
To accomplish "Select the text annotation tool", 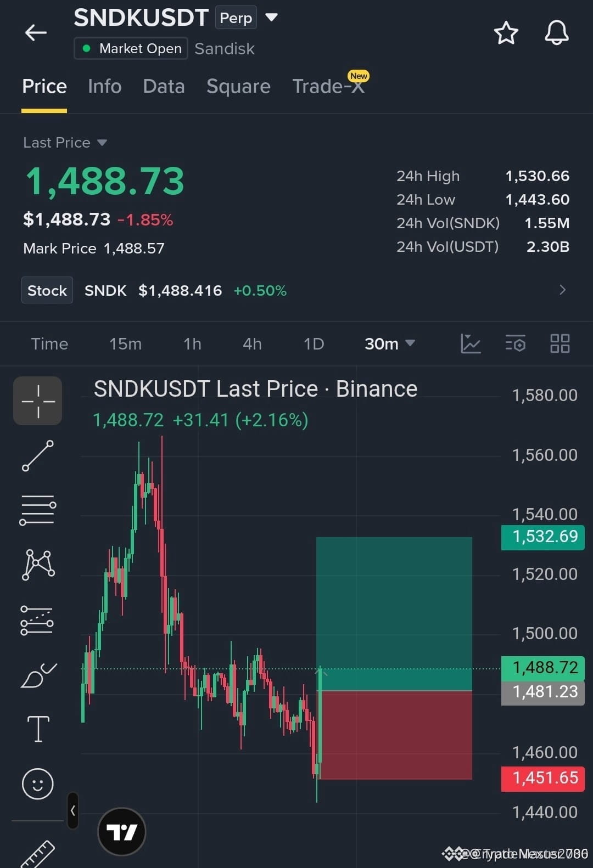I will (x=38, y=729).
